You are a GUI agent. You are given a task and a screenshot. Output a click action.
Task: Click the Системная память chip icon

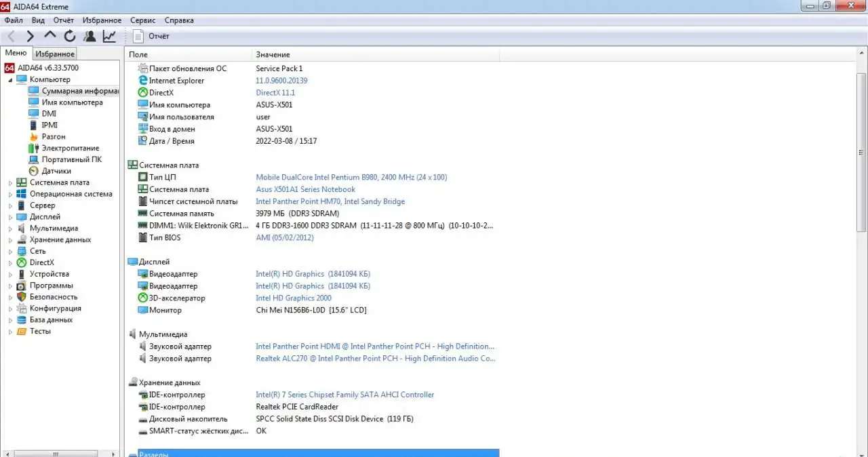pyautogui.click(x=143, y=214)
